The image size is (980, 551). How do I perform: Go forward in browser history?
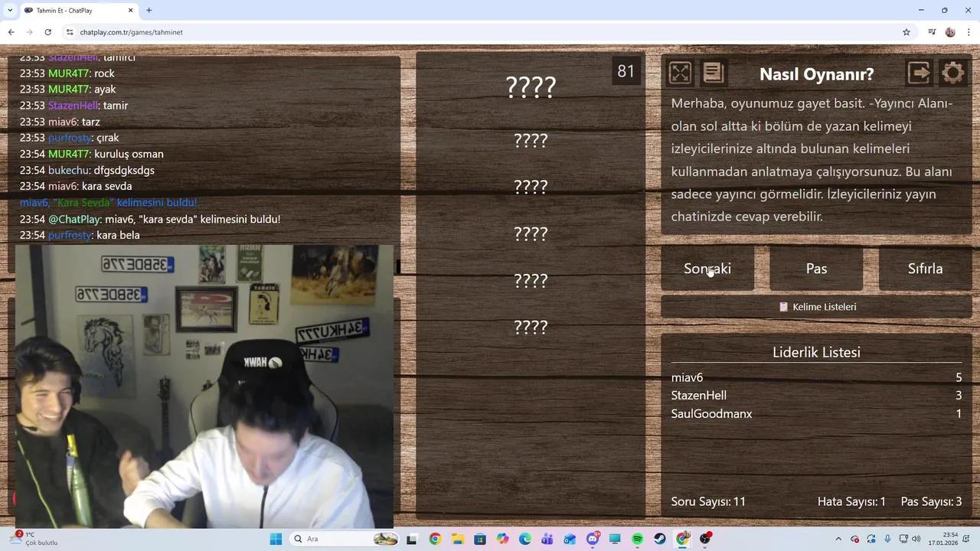[29, 32]
